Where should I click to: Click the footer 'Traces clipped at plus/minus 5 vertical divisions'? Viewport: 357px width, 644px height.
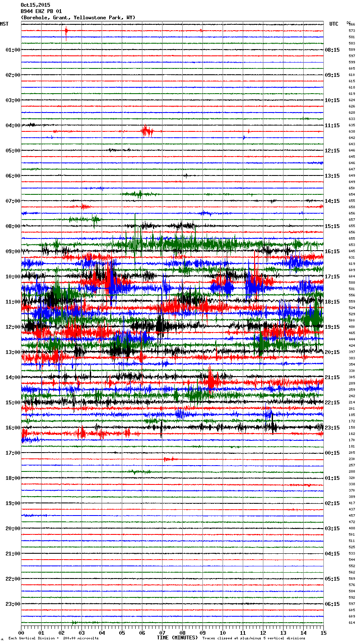pyautogui.click(x=254, y=638)
